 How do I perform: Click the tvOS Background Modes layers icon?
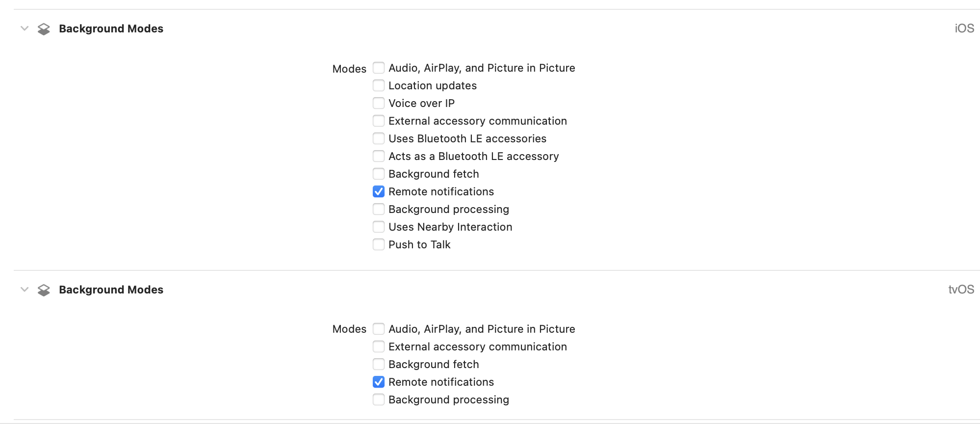(x=44, y=290)
